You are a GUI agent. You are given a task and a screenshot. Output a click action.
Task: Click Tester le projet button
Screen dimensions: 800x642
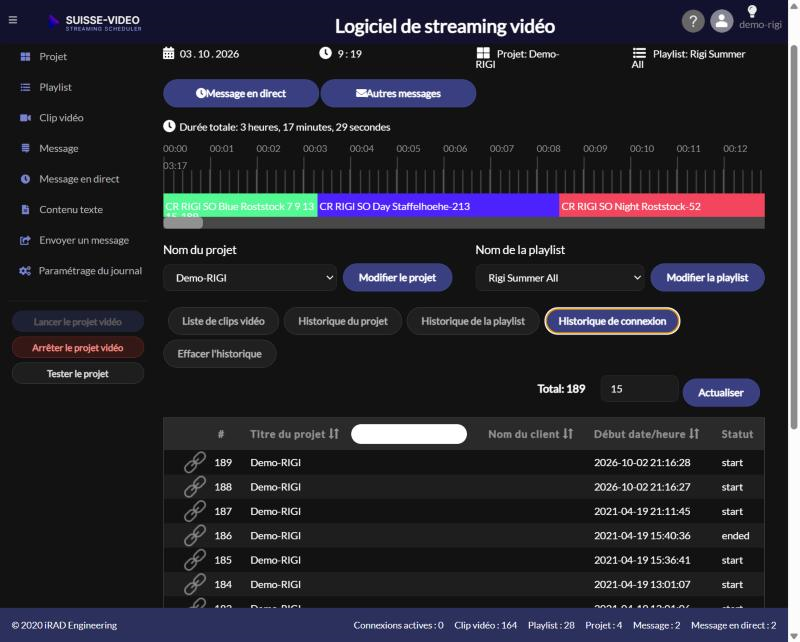[78, 374]
